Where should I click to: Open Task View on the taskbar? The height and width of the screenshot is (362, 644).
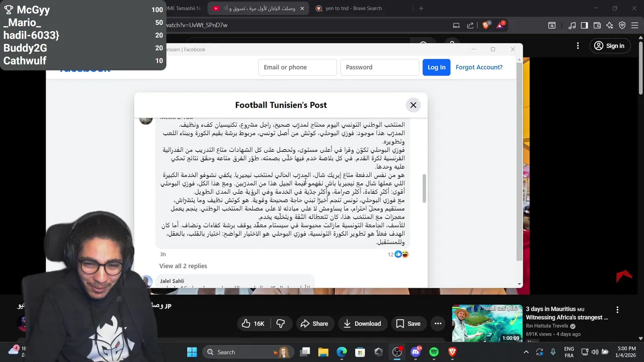[x=305, y=352]
